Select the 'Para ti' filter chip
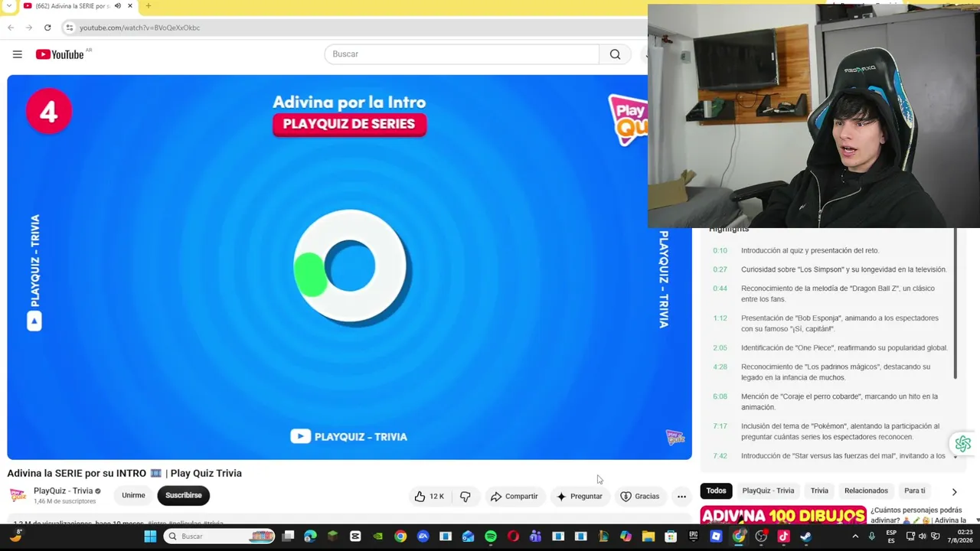This screenshot has width=980, height=551. 914,491
